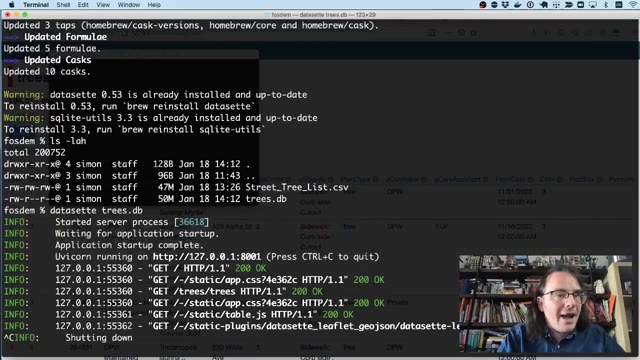Image resolution: width=640 pixels, height=360 pixels.
Task: Click the 'total 200752' line
Action: click(x=34, y=153)
